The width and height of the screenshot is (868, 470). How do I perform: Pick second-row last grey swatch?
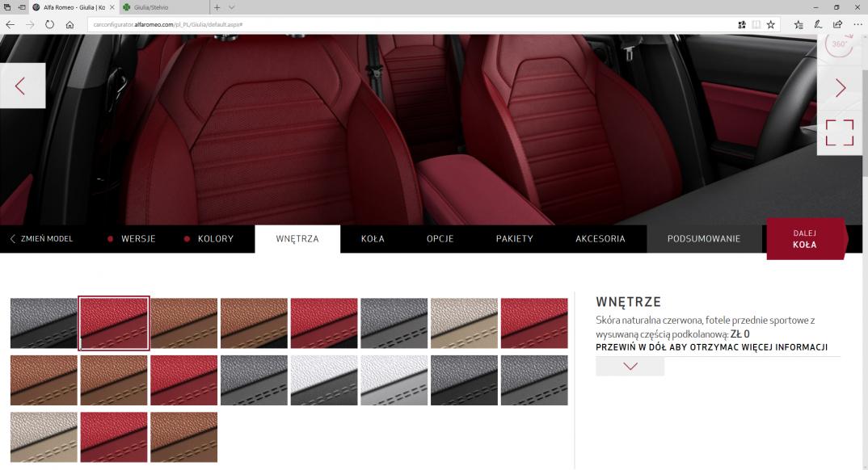click(x=534, y=380)
